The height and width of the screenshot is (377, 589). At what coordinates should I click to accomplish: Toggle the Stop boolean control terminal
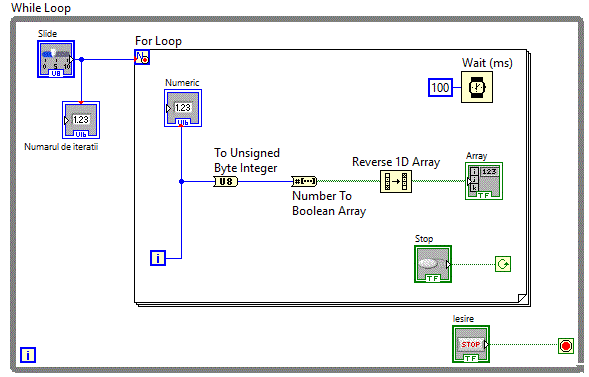pyautogui.click(x=433, y=264)
